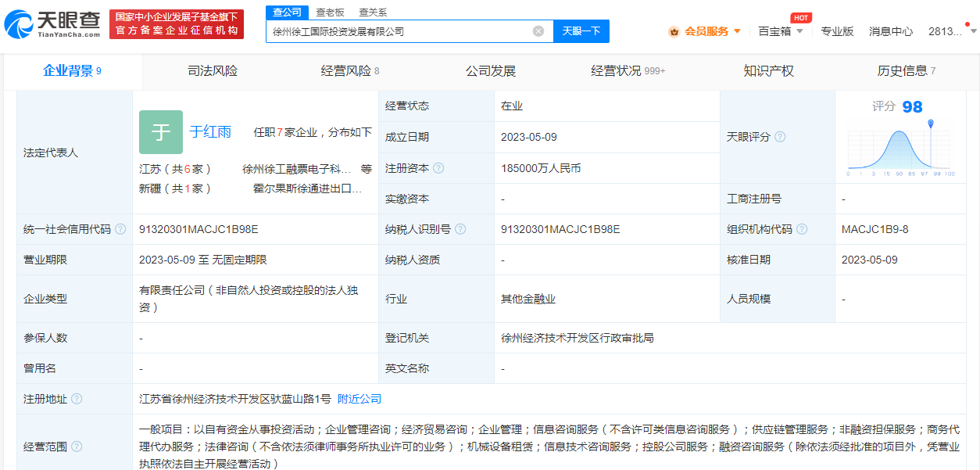Open help icon next to 纳税人识别号
980x470 pixels.
[x=460, y=229]
